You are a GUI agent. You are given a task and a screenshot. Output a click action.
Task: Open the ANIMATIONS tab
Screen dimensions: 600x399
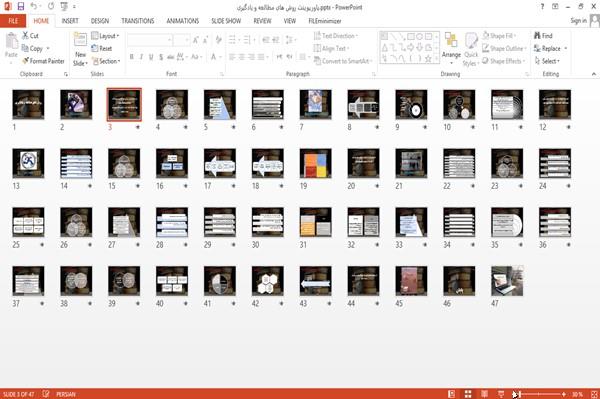[x=183, y=21]
